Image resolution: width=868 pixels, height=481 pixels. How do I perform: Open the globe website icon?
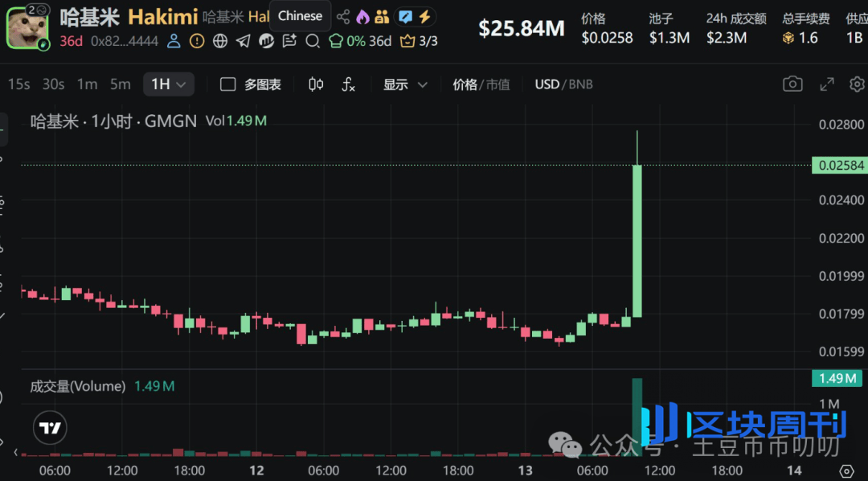click(220, 41)
